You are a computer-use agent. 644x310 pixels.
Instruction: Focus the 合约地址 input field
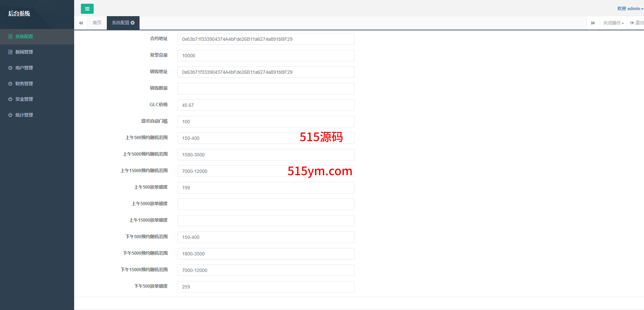point(266,39)
